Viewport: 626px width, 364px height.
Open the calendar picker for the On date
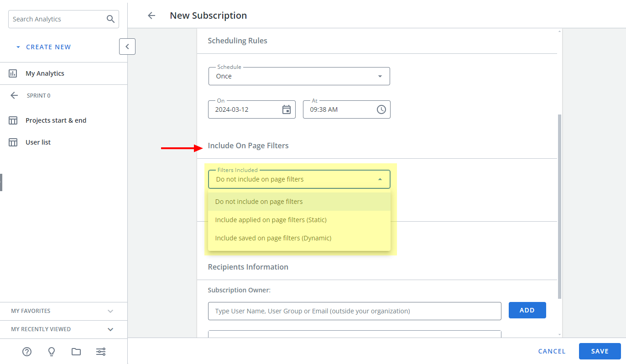click(287, 109)
